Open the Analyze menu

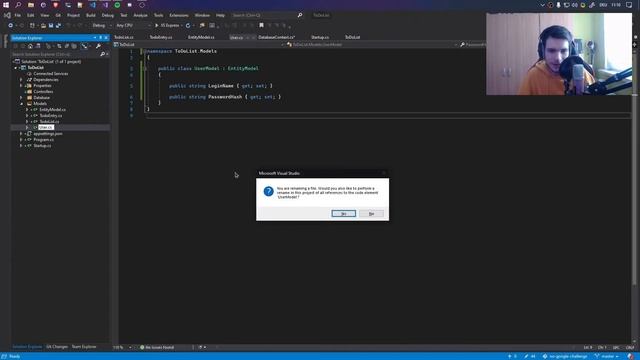tap(140, 15)
